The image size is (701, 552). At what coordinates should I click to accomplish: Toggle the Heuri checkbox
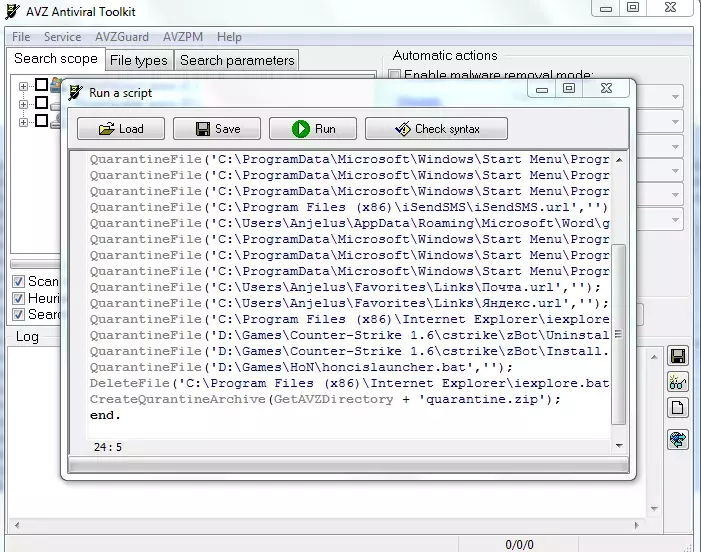click(x=18, y=298)
